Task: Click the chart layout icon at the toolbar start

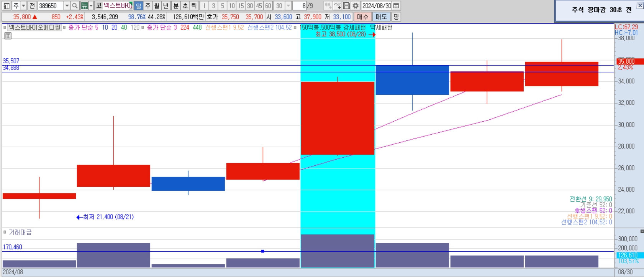Action: [7, 6]
